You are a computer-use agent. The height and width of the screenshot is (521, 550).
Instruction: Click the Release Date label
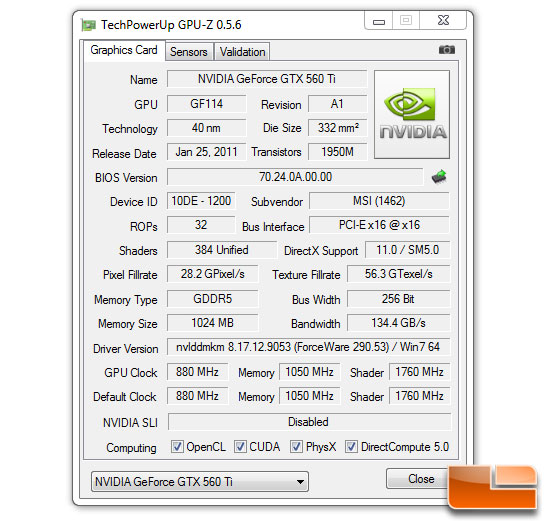click(124, 154)
